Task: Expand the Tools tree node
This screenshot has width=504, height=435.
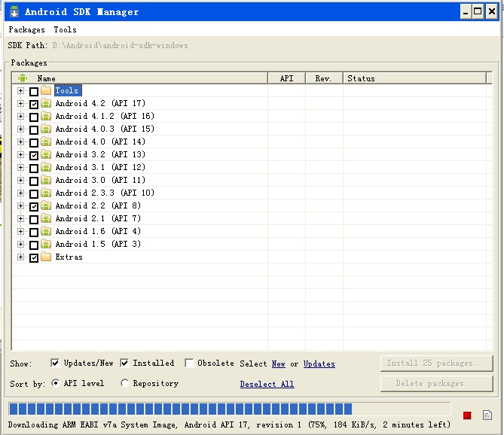Action: tap(20, 91)
